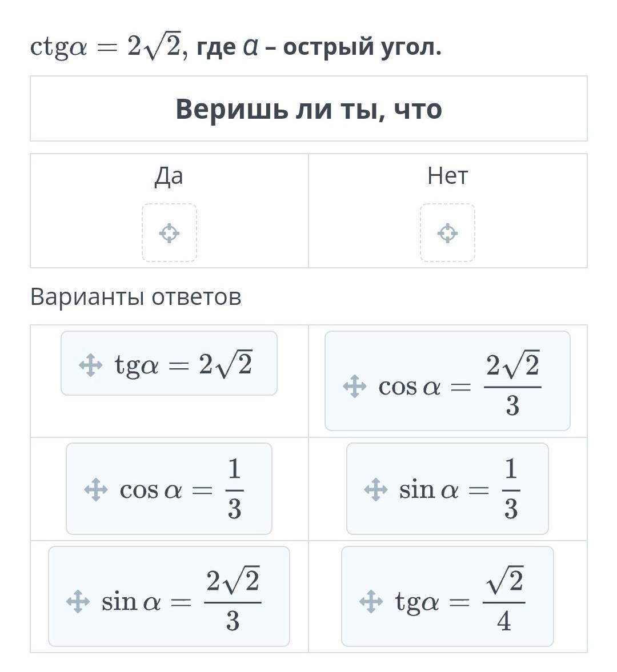
Task: Select the formula text cos α = 1/3
Action: (x=182, y=490)
